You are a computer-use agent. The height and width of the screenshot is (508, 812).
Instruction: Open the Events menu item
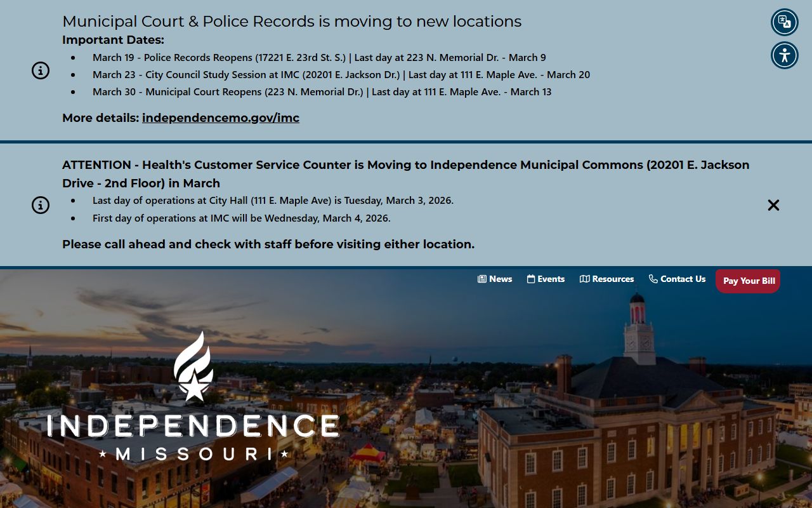pyautogui.click(x=546, y=279)
